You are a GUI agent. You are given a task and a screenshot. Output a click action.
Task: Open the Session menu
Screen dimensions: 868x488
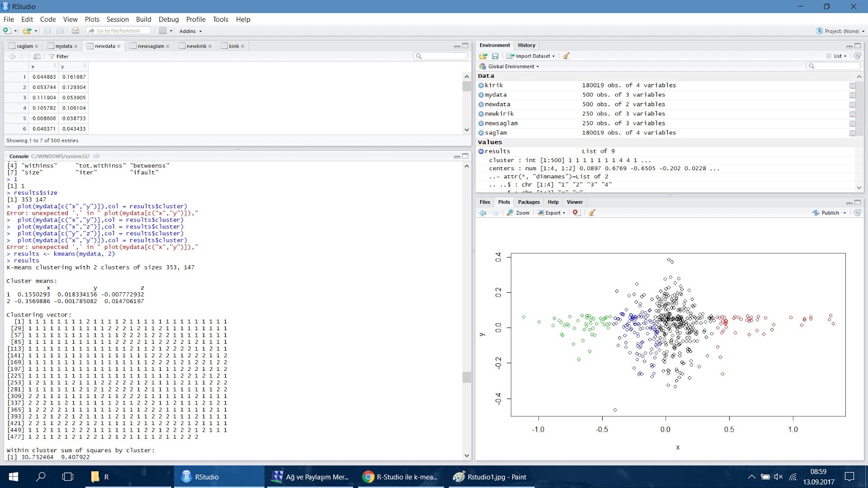117,19
